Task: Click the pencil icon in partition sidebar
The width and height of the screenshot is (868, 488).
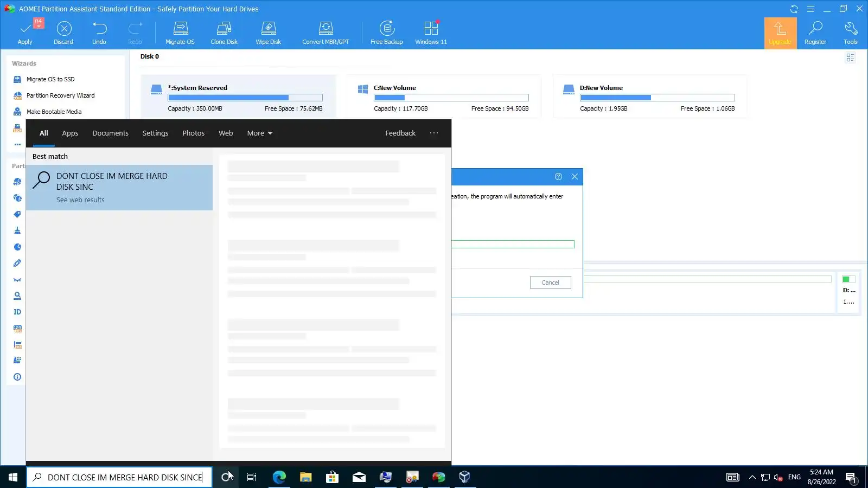Action: (17, 263)
